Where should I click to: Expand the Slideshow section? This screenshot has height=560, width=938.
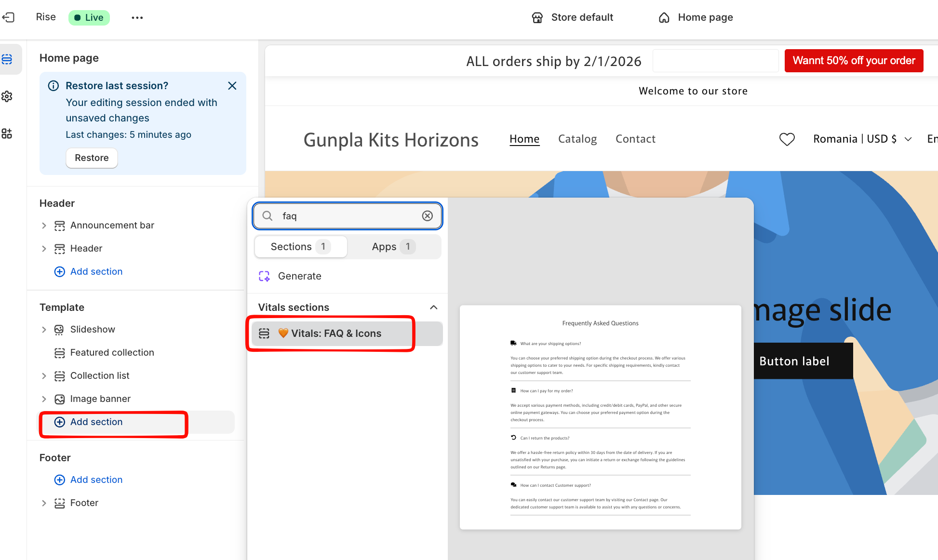(x=44, y=330)
